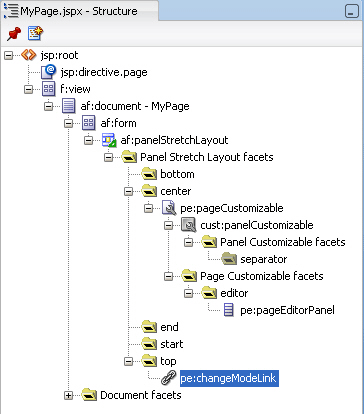This screenshot has width=364, height=414.
Task: Click the end facet folder icon
Action: pyautogui.click(x=149, y=327)
